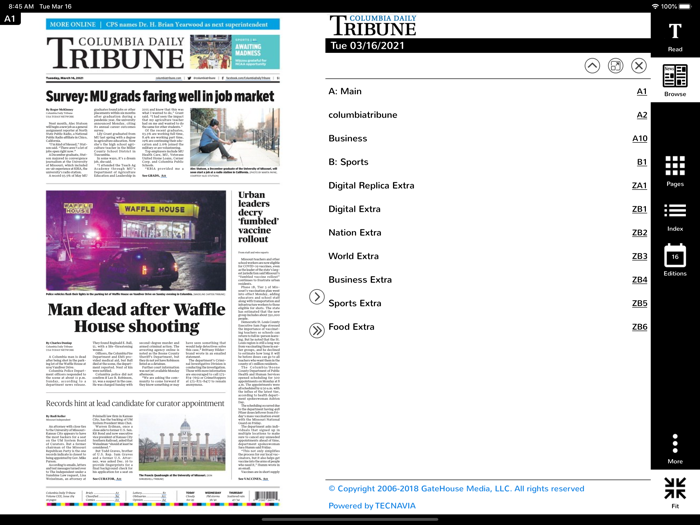
Task: Open Business Extra section
Action: [360, 280]
